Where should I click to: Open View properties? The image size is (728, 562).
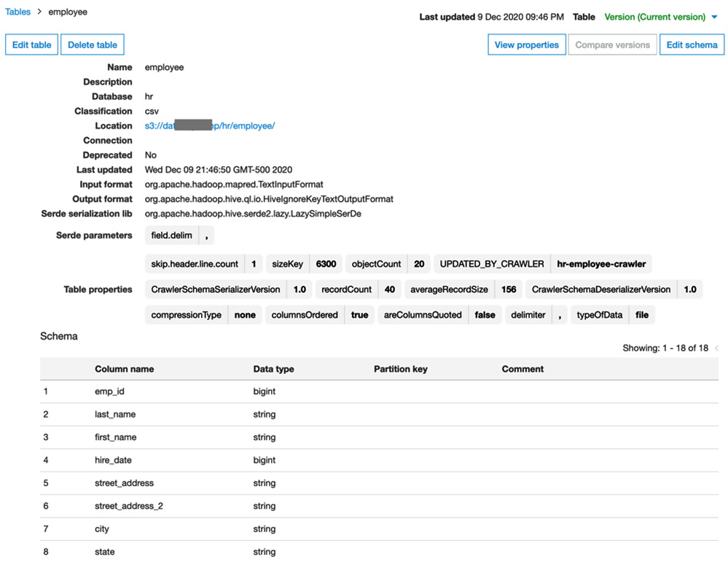pyautogui.click(x=526, y=44)
